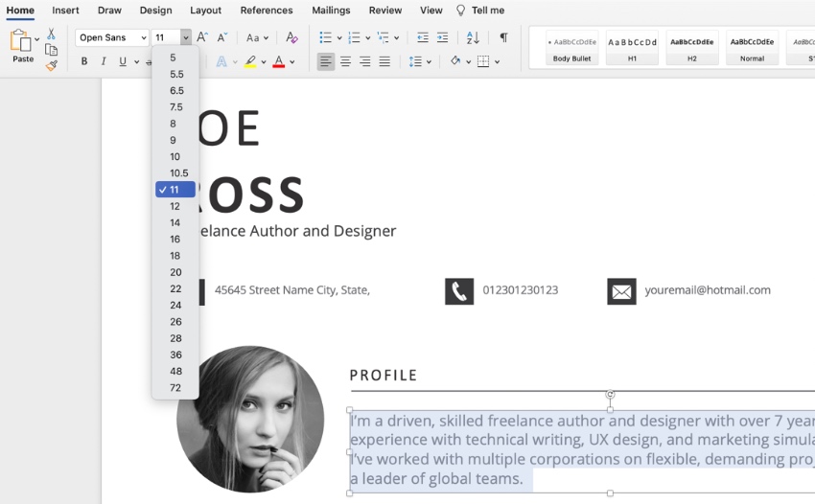Click the circular profile photo

(x=250, y=420)
